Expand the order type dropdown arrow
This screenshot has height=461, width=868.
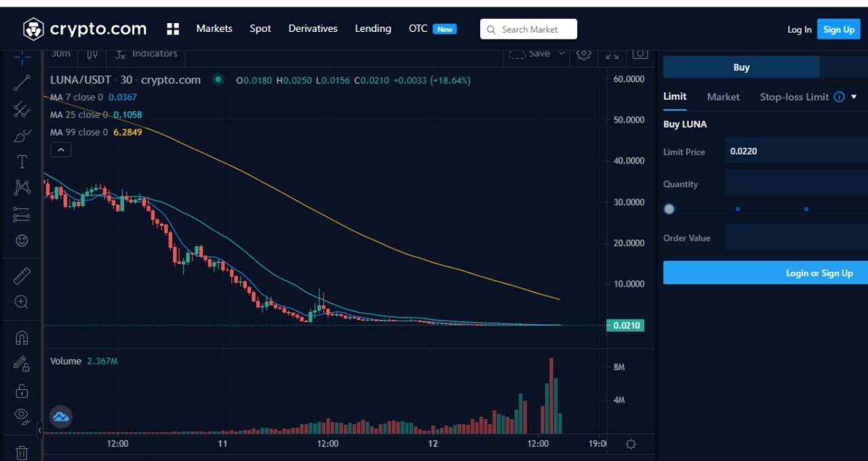click(854, 97)
